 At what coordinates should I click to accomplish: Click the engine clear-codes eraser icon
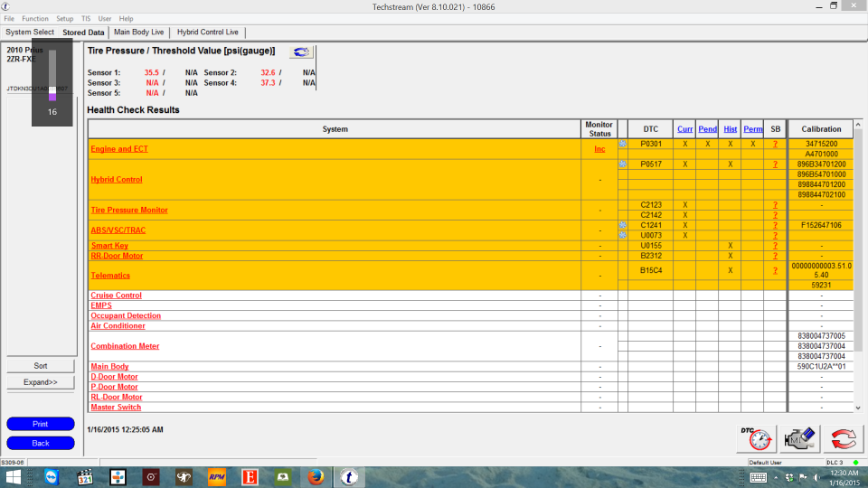pyautogui.click(x=799, y=439)
